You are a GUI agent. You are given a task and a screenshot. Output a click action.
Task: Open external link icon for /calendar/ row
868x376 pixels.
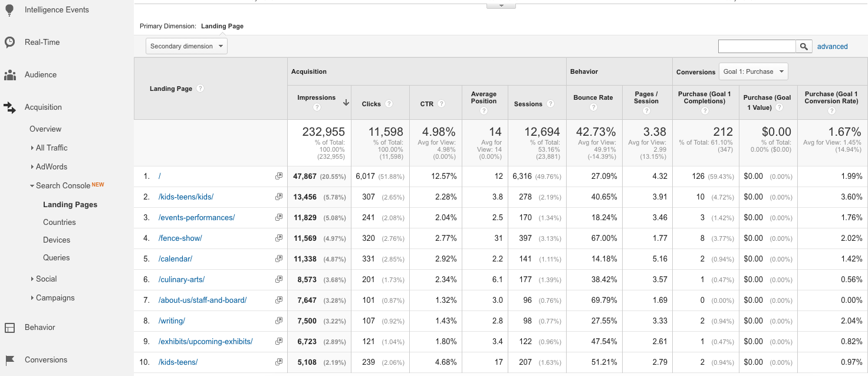click(278, 259)
